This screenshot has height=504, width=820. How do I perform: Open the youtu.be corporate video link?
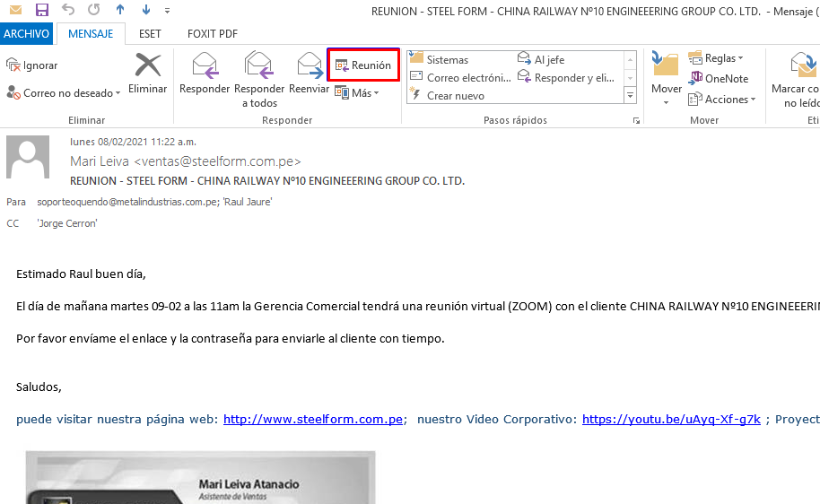[x=671, y=420]
